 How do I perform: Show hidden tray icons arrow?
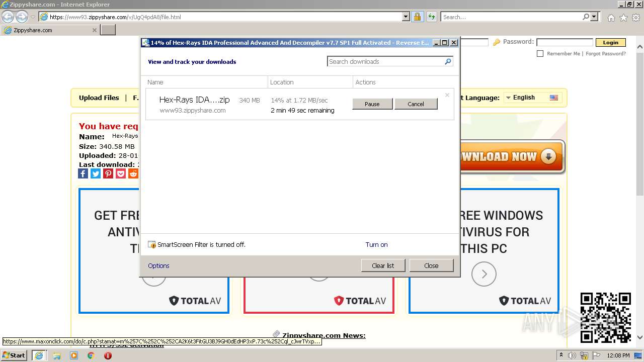tap(561, 355)
